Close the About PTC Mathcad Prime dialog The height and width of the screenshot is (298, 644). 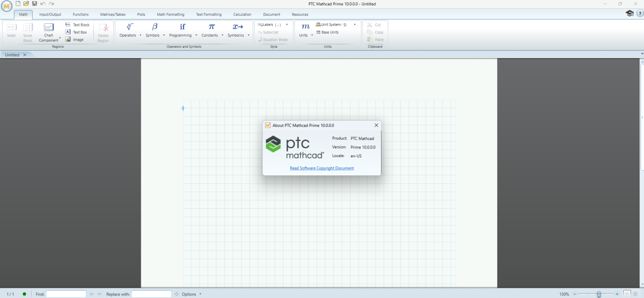(x=376, y=125)
